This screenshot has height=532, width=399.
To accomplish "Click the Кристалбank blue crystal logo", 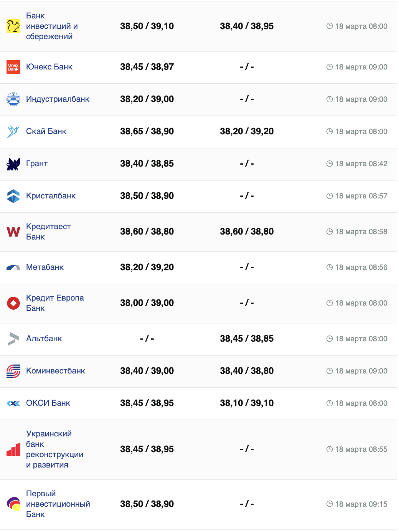I will coord(13,196).
